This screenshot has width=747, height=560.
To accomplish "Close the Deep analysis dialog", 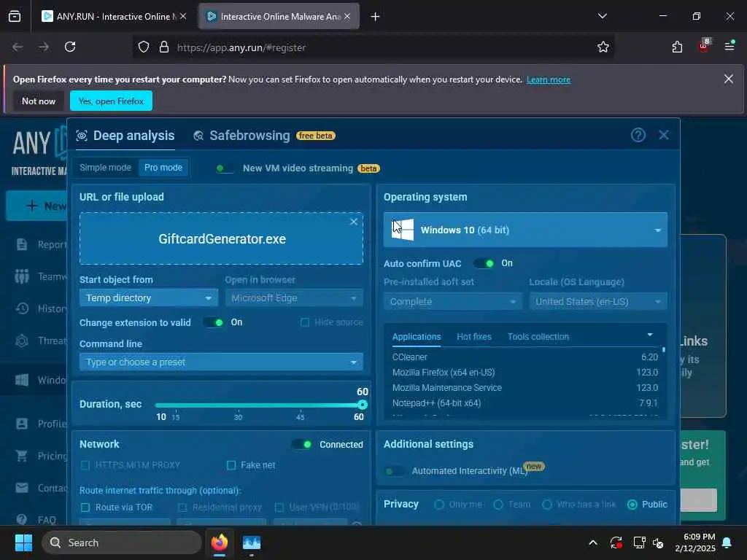I will [664, 135].
